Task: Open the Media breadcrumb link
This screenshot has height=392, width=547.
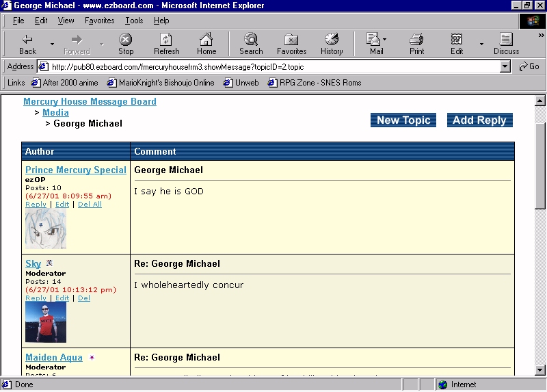Action: pos(55,112)
